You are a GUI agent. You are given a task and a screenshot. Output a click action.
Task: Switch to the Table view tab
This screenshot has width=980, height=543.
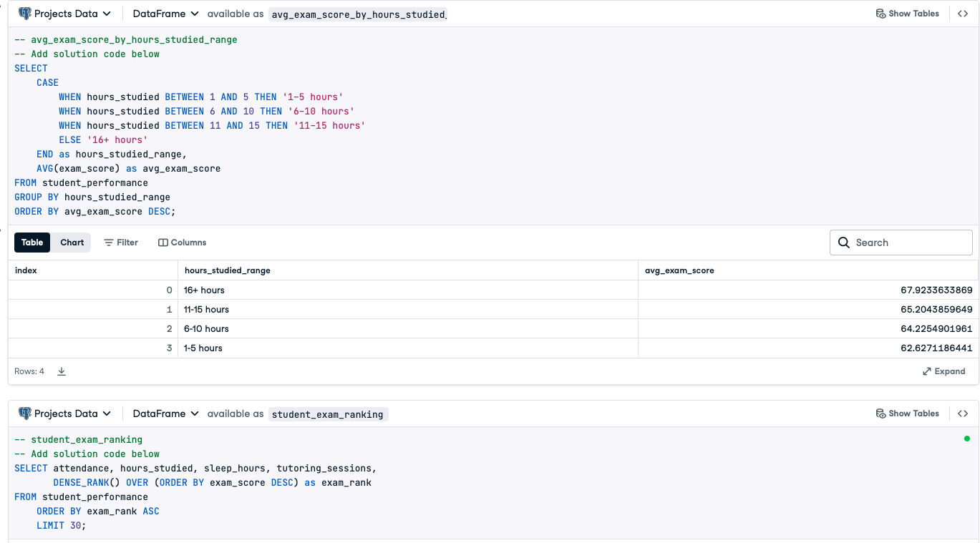pyautogui.click(x=32, y=243)
